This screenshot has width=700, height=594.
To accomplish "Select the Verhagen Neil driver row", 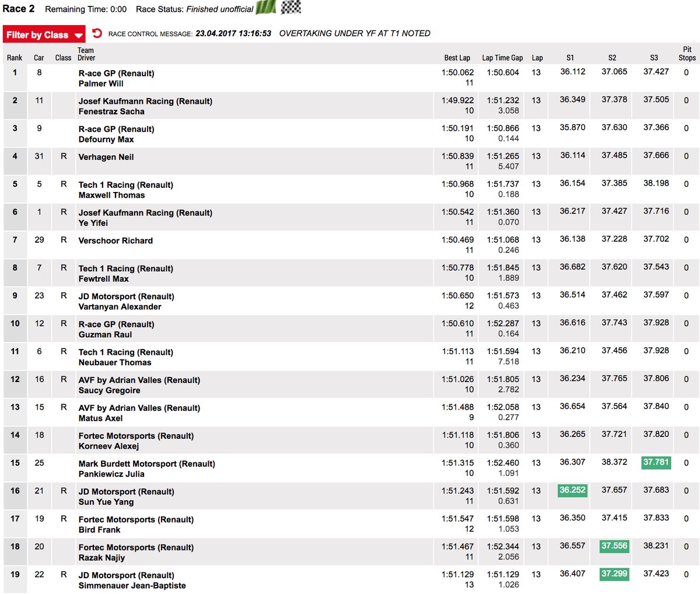I will coord(350,161).
